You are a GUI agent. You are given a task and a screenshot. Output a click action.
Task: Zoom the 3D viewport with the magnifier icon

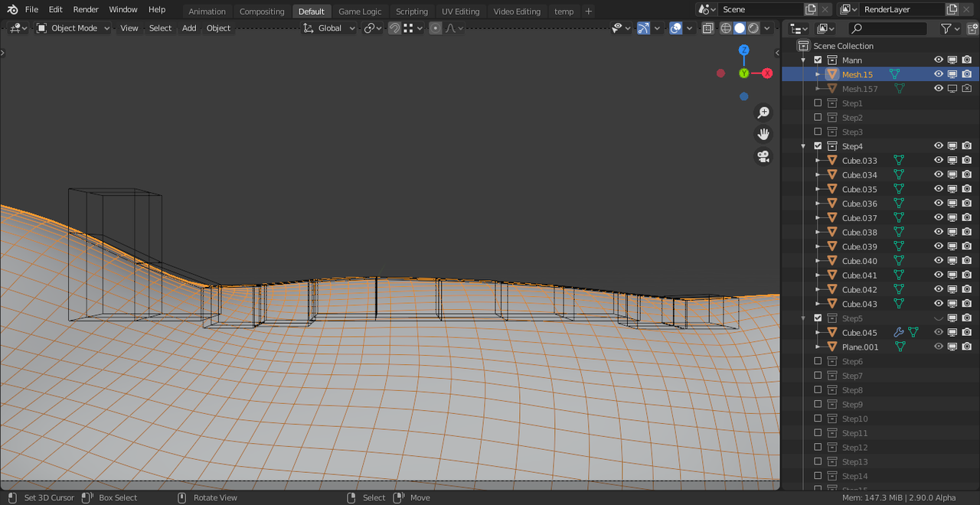(x=763, y=112)
